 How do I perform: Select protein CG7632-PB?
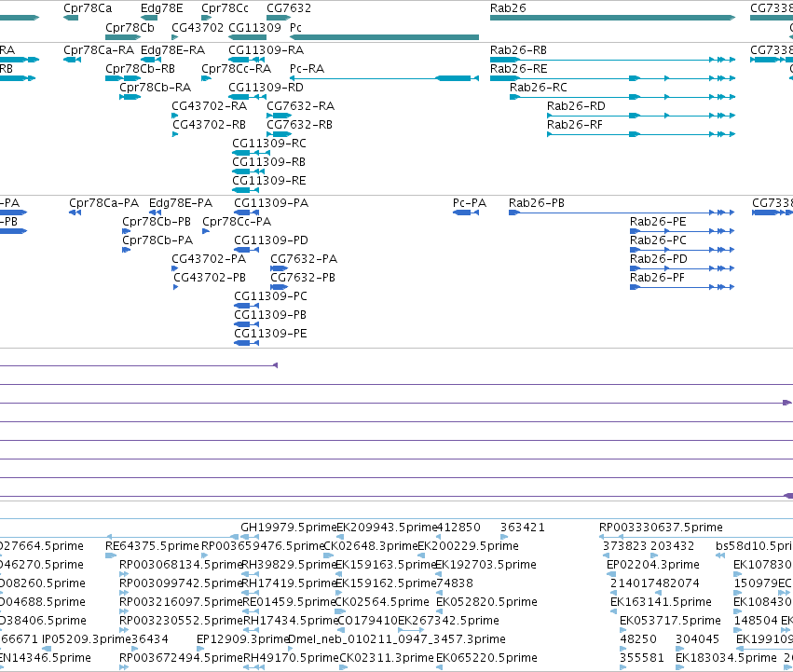303,278
